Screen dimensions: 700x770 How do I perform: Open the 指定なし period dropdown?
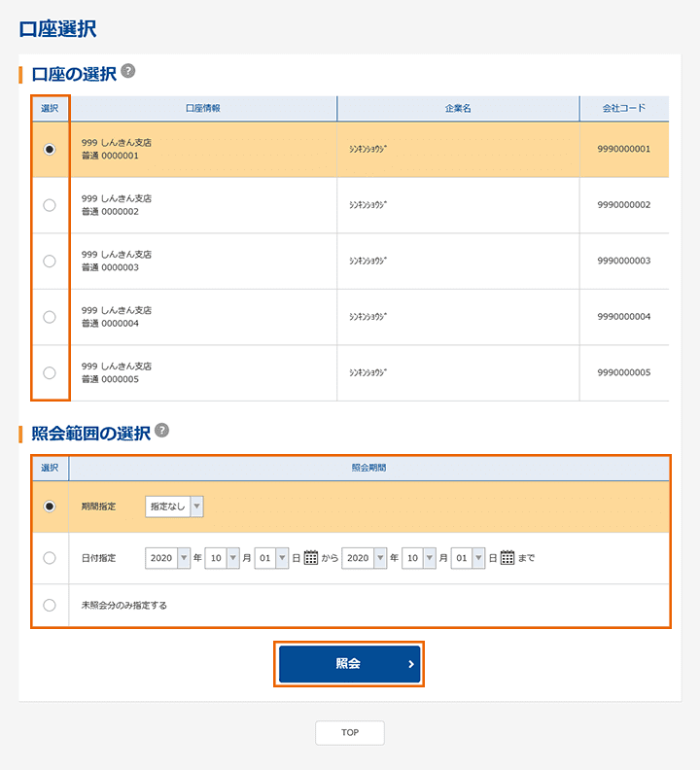point(174,507)
